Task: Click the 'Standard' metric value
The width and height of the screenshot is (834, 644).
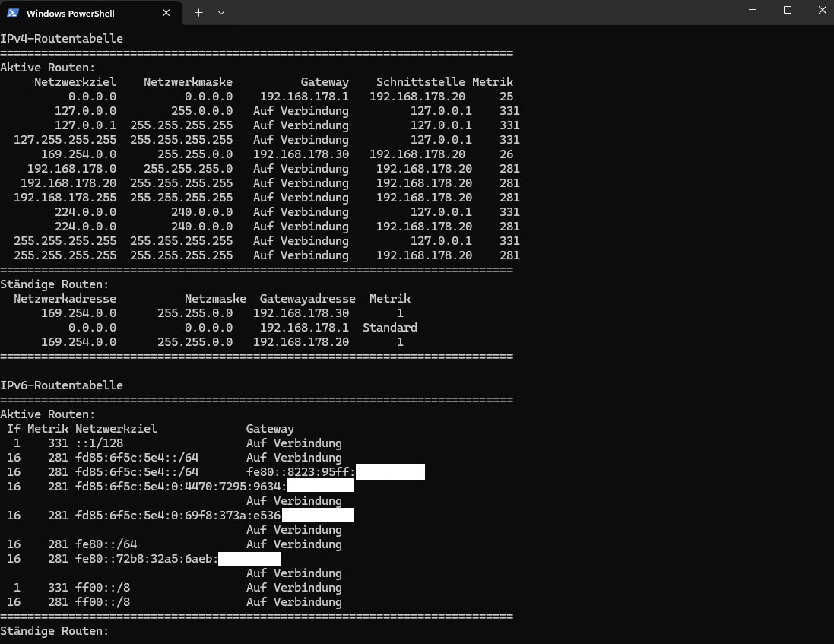Action: coord(390,328)
